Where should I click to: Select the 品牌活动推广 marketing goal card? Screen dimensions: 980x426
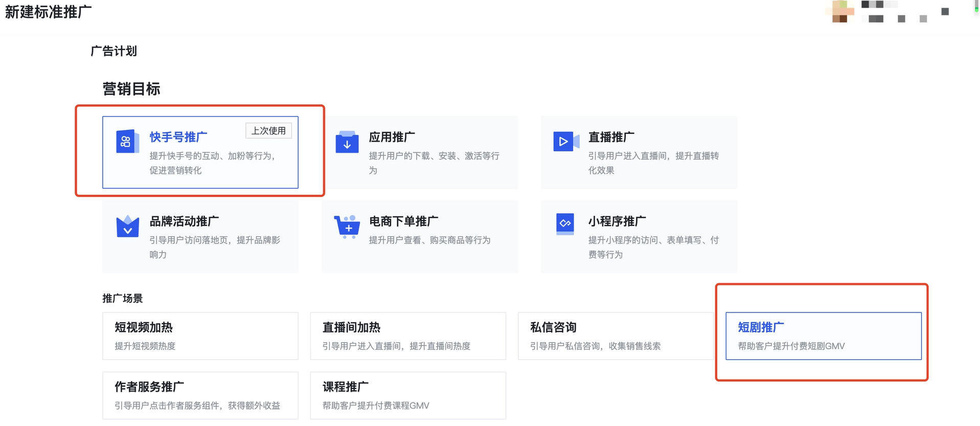200,236
